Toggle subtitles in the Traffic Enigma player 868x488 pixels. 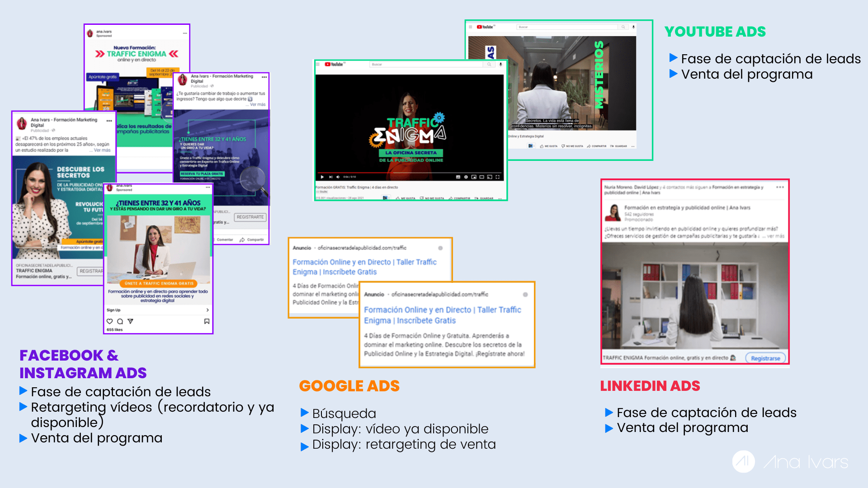(458, 177)
